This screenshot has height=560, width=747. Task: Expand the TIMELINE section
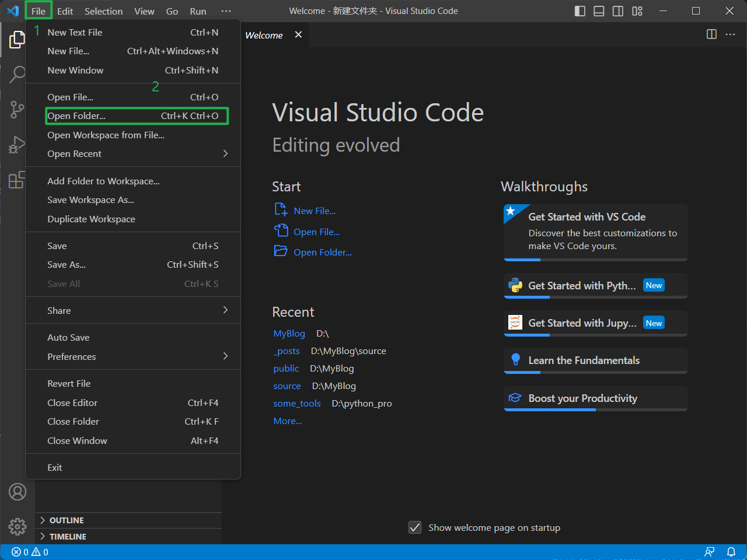click(x=68, y=537)
